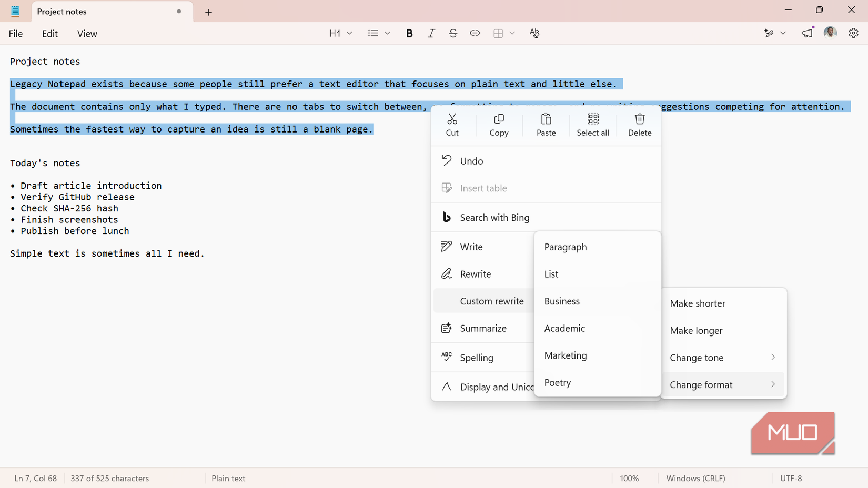The image size is (868, 488).
Task: Click 'Verify GitHub release' bullet line
Action: (x=72, y=197)
